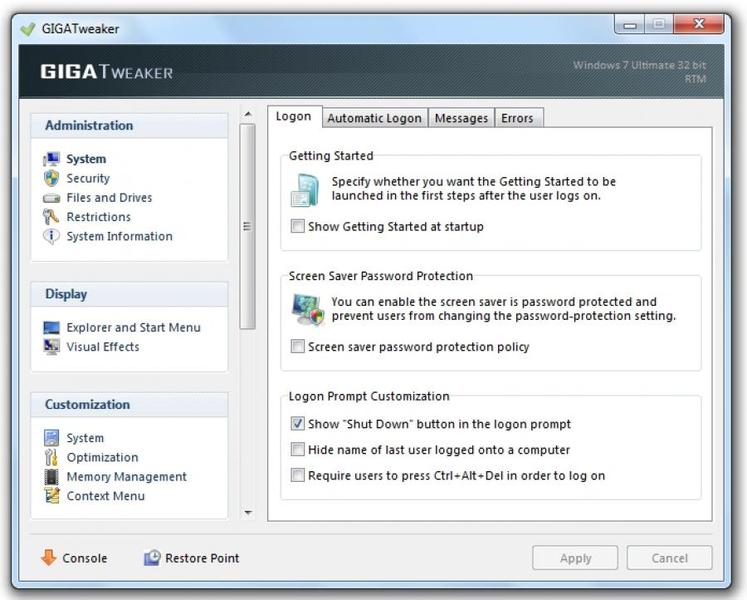Click the sidebar scroll down arrow
The image size is (747, 600).
(x=248, y=513)
